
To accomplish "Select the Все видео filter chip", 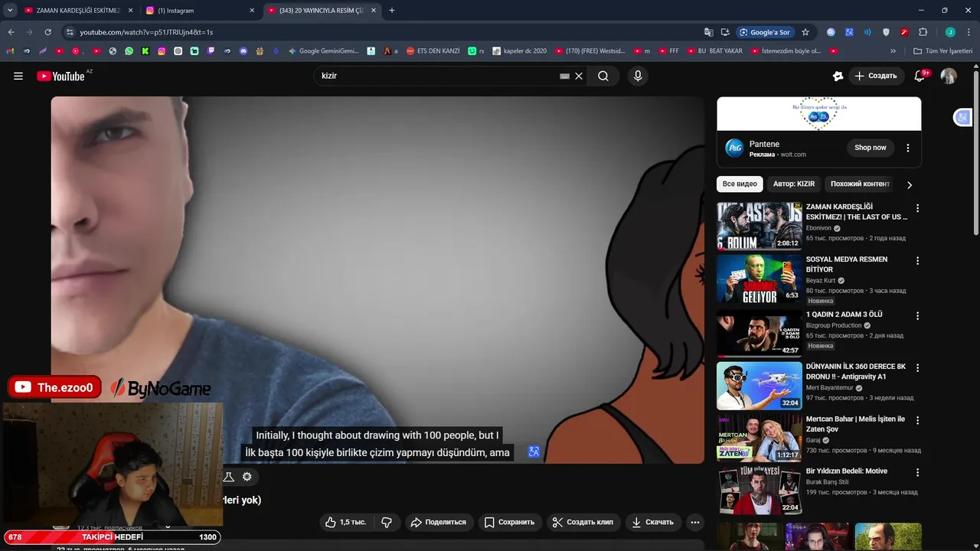I will pyautogui.click(x=740, y=184).
